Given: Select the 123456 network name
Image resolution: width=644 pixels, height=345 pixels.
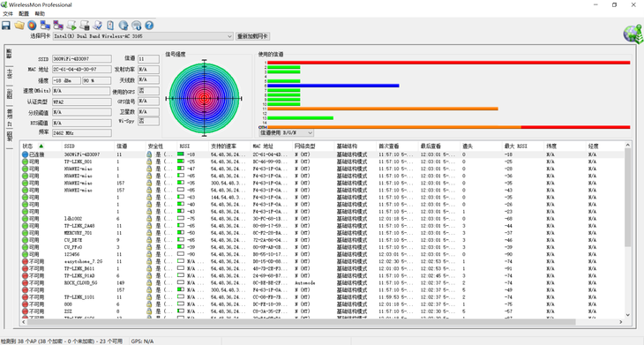Looking at the screenshot, I should pos(71,254).
